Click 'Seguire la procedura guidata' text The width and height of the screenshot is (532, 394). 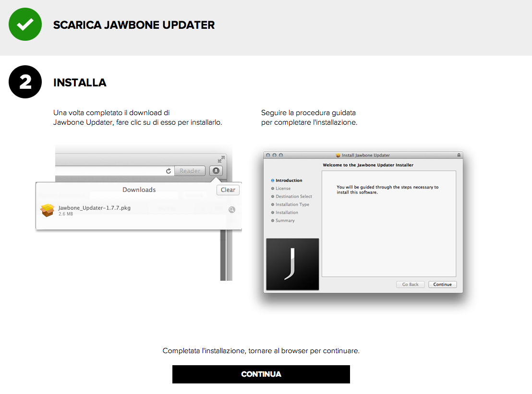coord(309,117)
